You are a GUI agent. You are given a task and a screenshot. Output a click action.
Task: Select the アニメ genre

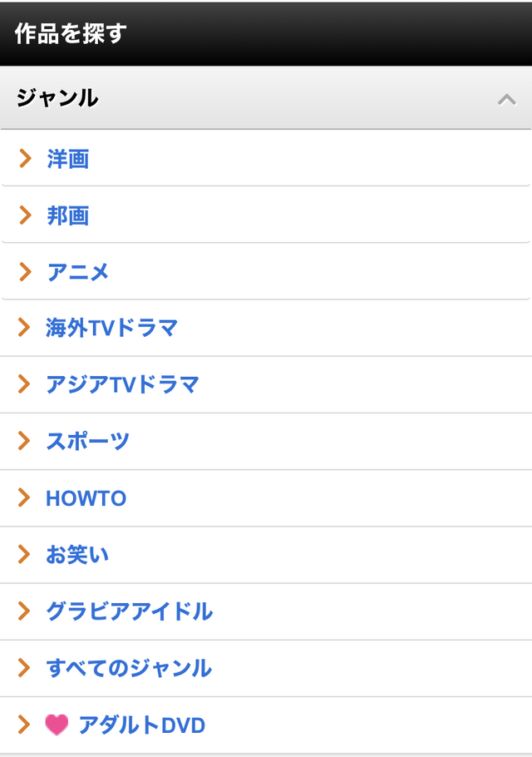(x=78, y=272)
